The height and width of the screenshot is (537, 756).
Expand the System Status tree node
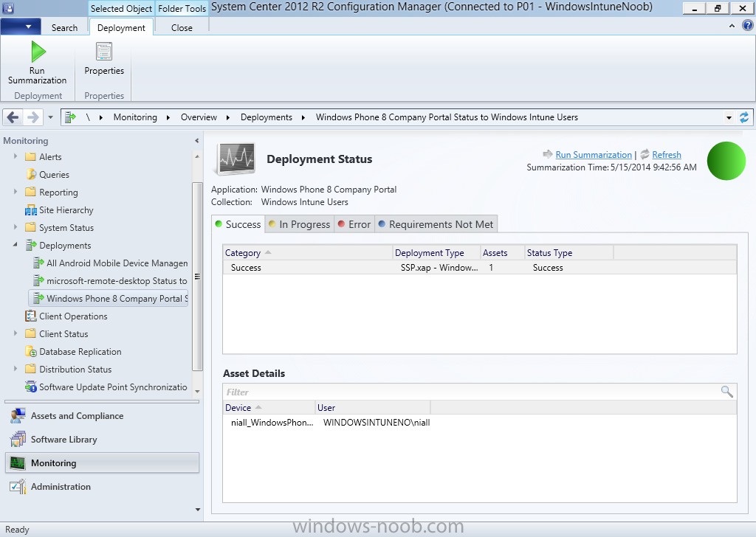pyautogui.click(x=16, y=227)
